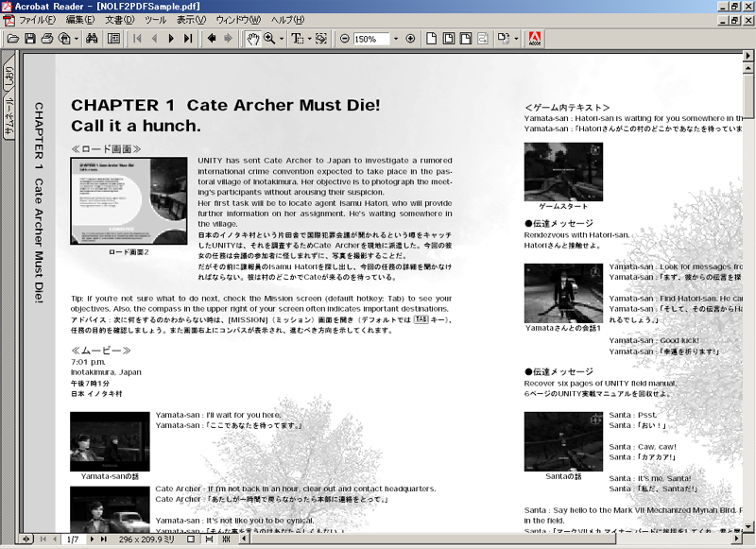Set view to Fit Width

466,39
